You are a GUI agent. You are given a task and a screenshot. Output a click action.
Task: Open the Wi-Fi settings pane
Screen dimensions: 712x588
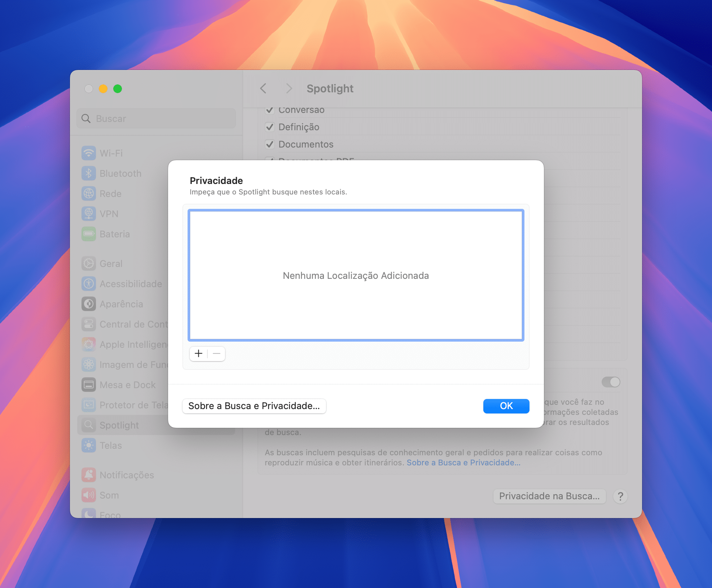[x=156, y=153]
